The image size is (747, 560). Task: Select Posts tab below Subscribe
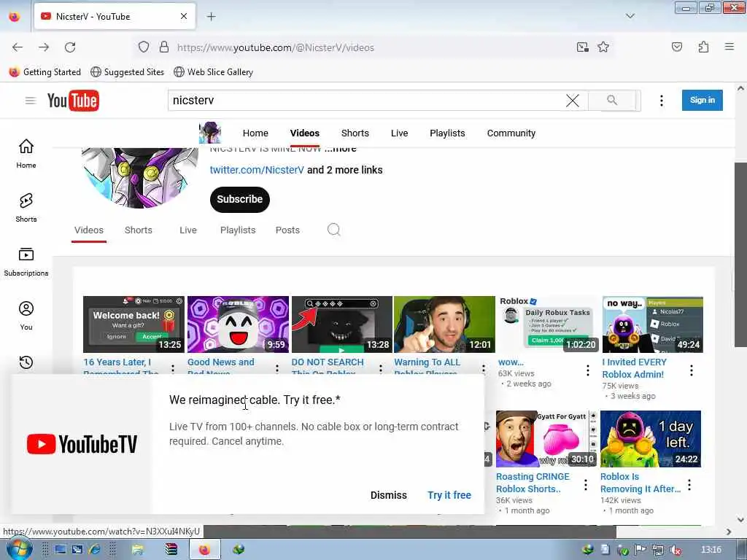tap(287, 230)
